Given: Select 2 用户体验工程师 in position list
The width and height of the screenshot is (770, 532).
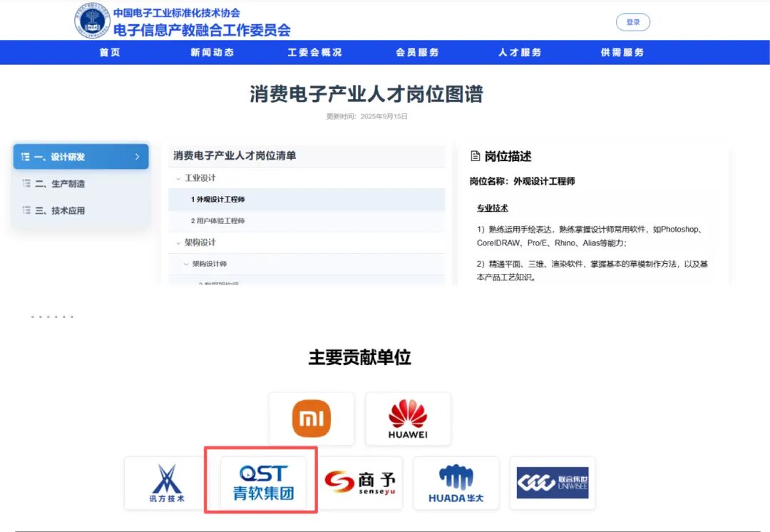Looking at the screenshot, I should tap(217, 221).
